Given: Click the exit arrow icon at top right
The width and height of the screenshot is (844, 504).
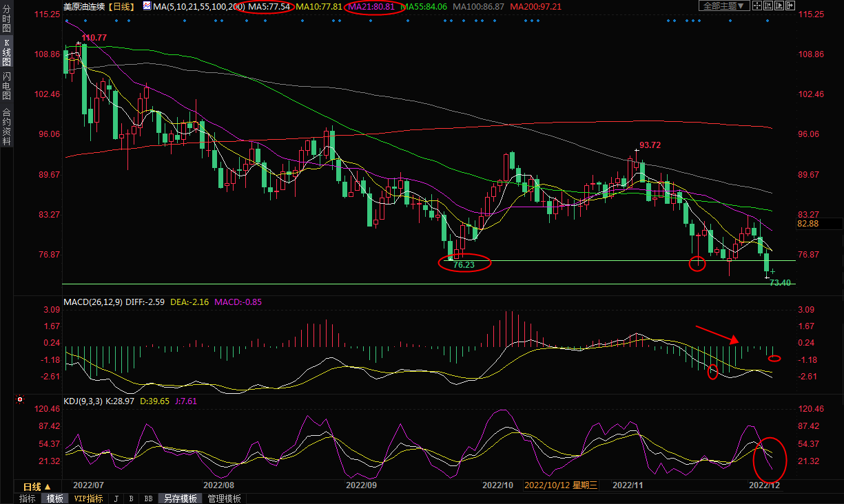Looking at the screenshot, I should [x=790, y=6].
